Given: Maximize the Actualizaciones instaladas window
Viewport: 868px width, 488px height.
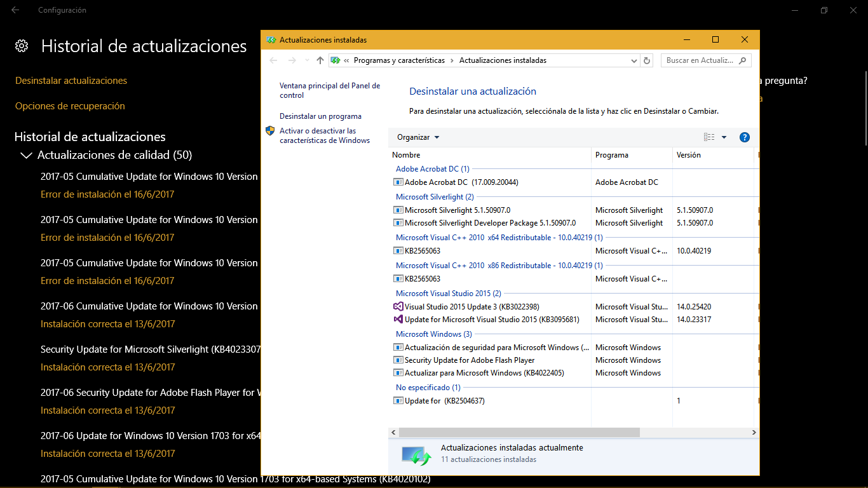Looking at the screenshot, I should pos(715,40).
